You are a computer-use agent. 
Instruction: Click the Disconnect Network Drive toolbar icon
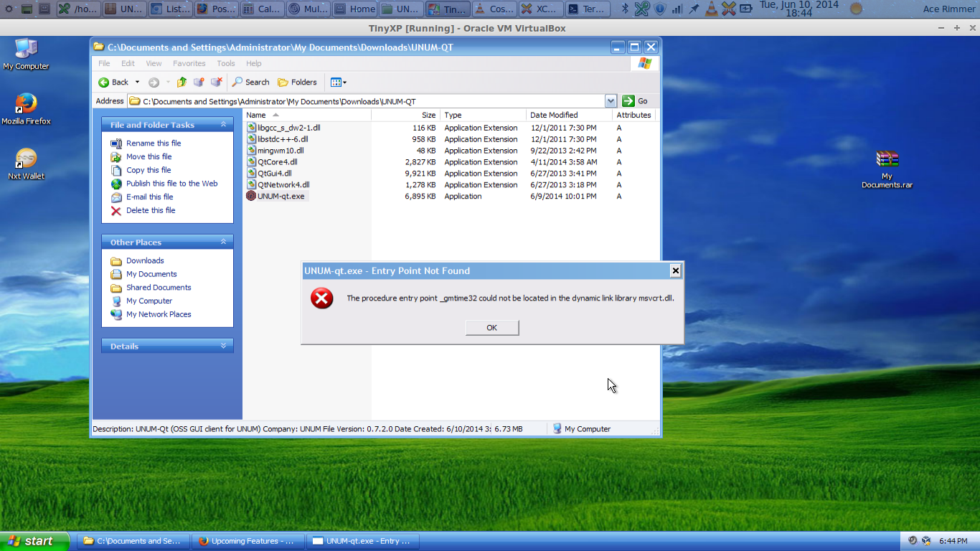point(216,82)
